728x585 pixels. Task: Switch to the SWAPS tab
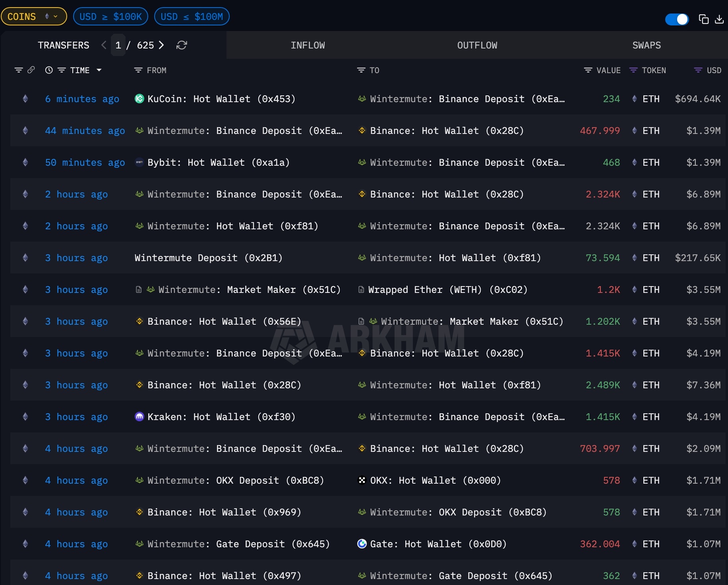point(646,45)
